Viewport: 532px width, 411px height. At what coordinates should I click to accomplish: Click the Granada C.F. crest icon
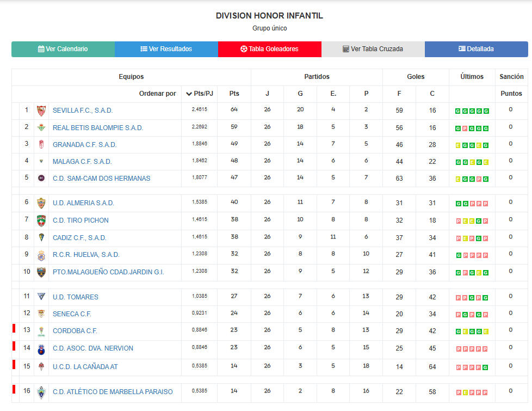(x=41, y=145)
